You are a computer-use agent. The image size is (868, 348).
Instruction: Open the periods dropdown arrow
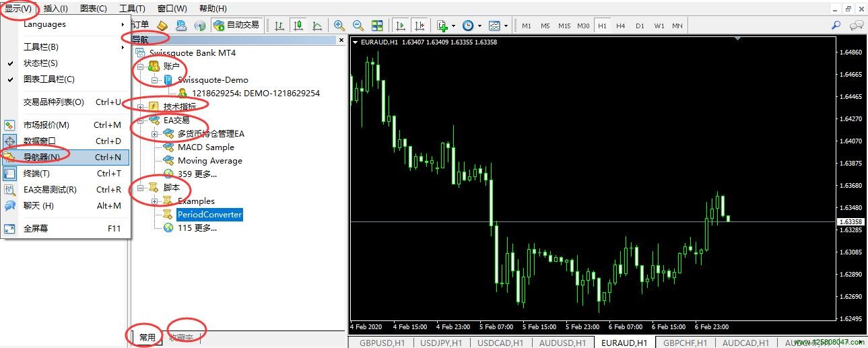pos(479,26)
